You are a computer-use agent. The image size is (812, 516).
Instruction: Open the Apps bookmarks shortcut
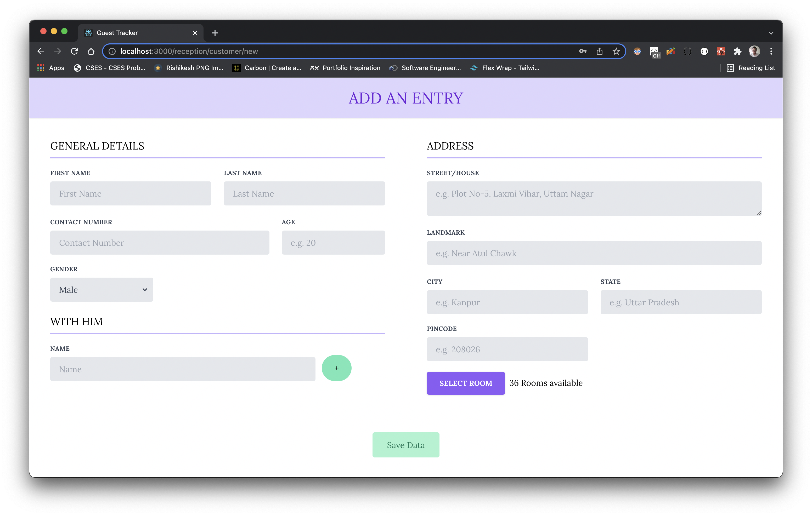pos(50,68)
